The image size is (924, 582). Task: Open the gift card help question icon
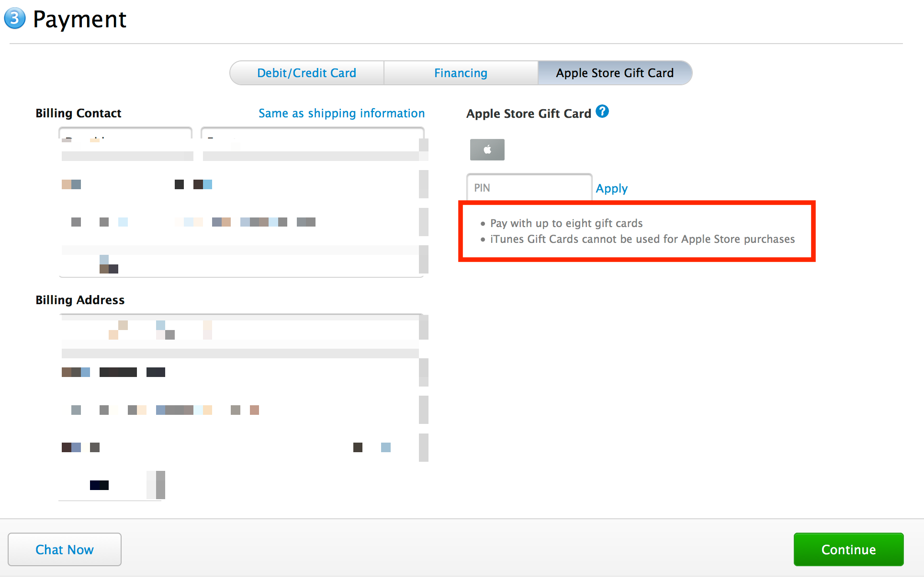602,112
